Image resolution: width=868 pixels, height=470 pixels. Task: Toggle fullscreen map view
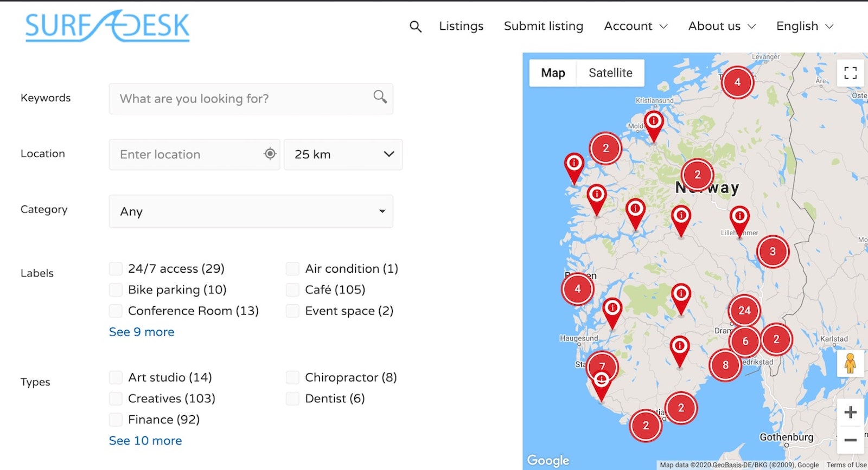coord(850,73)
